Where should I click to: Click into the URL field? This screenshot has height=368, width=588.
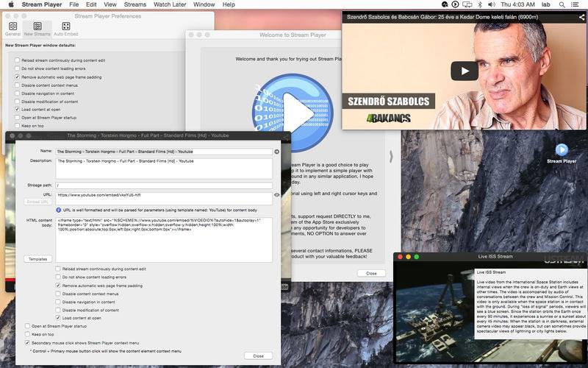pyautogui.click(x=164, y=198)
